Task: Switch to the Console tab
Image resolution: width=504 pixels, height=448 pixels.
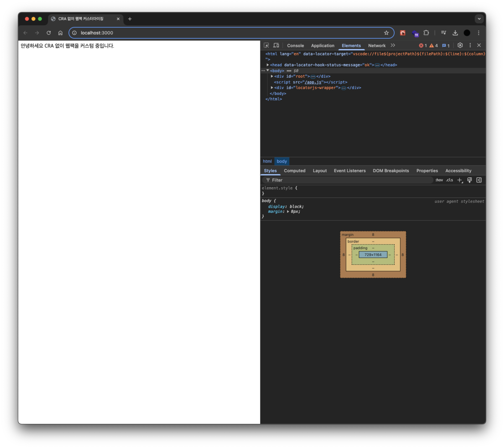Action: [x=295, y=46]
